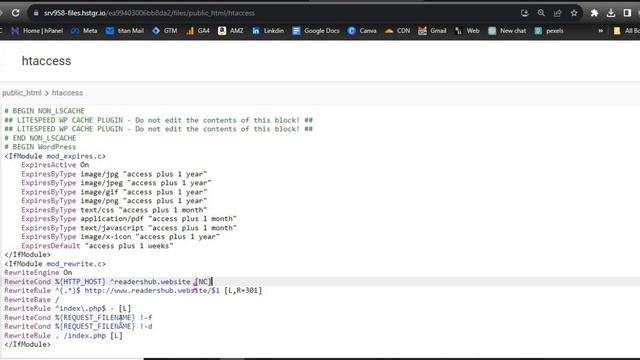
Task: Click the htaccess page title
Action: pyautogui.click(x=46, y=61)
